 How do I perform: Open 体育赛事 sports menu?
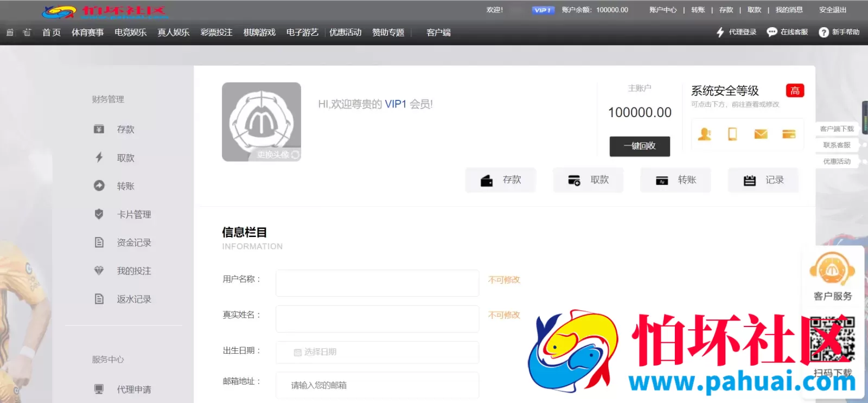click(x=87, y=33)
